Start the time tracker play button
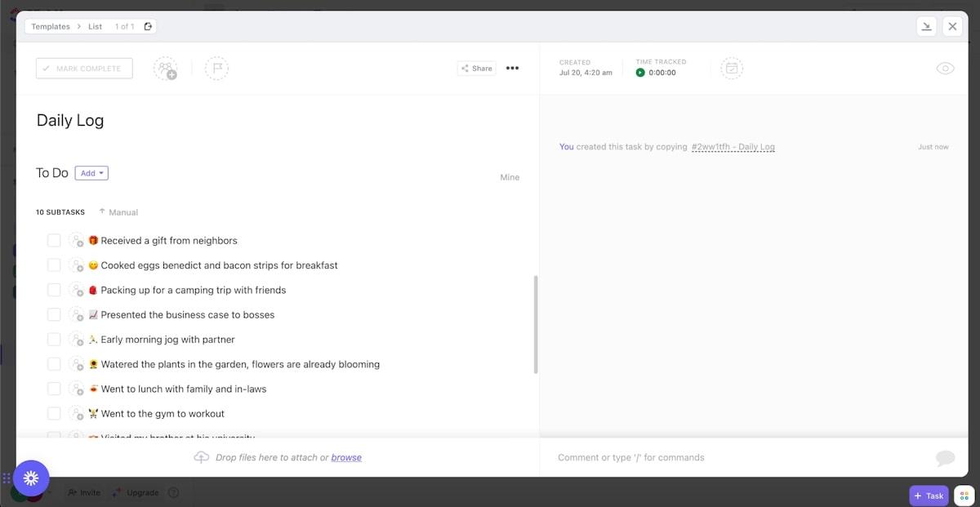 640,73
